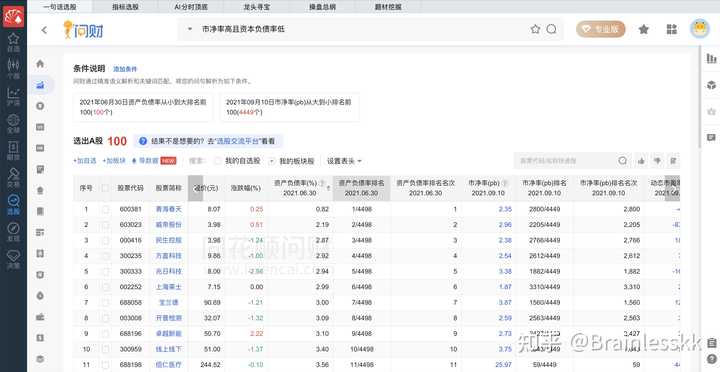Open stock name link 青海春天

169,209
